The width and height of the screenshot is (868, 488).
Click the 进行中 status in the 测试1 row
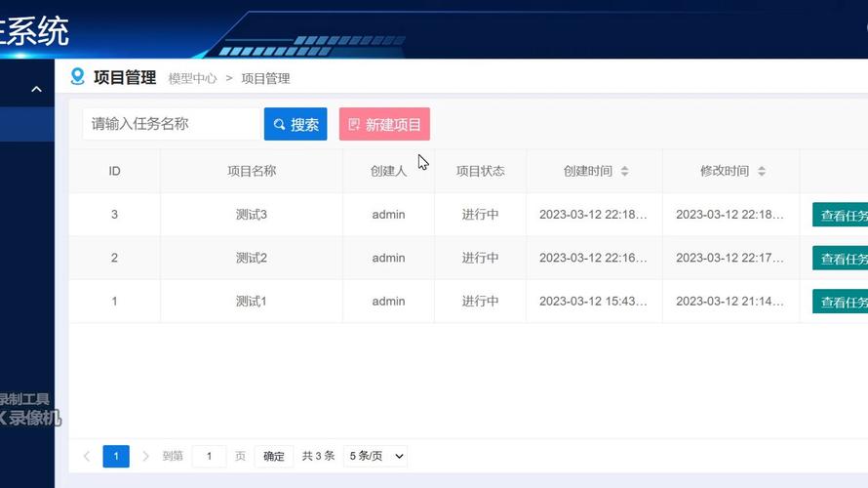(x=481, y=301)
